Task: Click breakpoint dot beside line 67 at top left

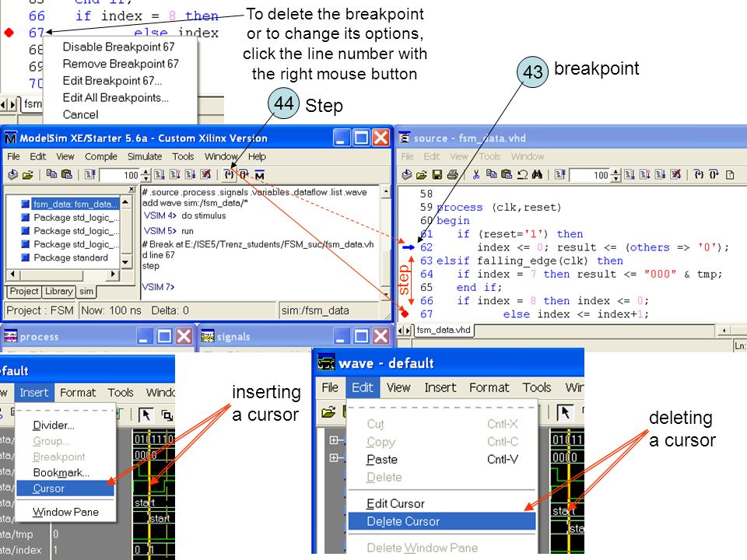Action: [x=9, y=33]
